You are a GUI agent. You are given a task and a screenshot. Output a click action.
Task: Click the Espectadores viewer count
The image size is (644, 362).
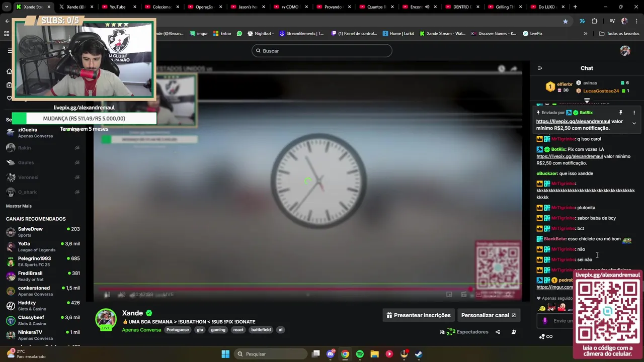[x=464, y=332]
